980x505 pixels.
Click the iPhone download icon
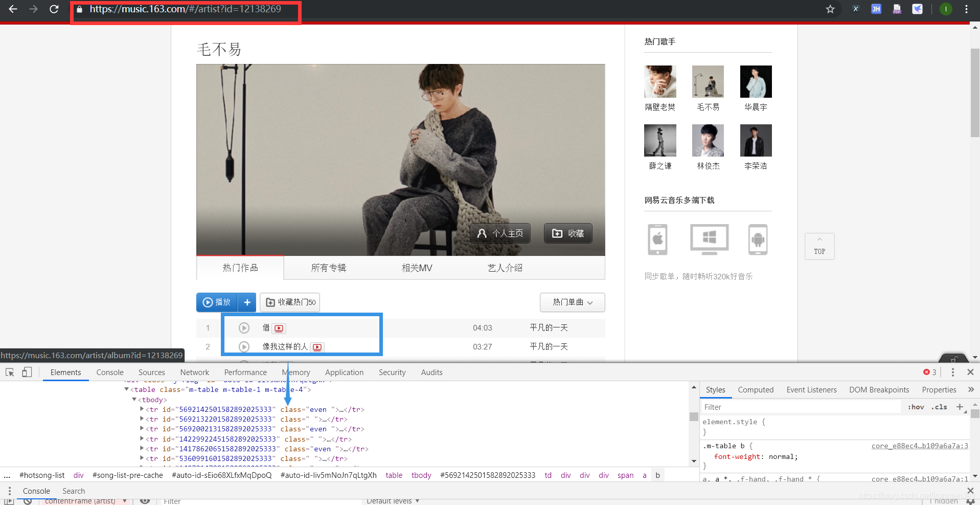[x=658, y=239]
